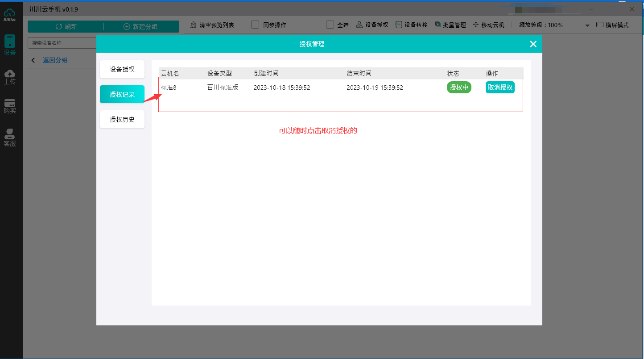
Task: Click the 移动云机 toolbar icon
Action: pos(488,25)
